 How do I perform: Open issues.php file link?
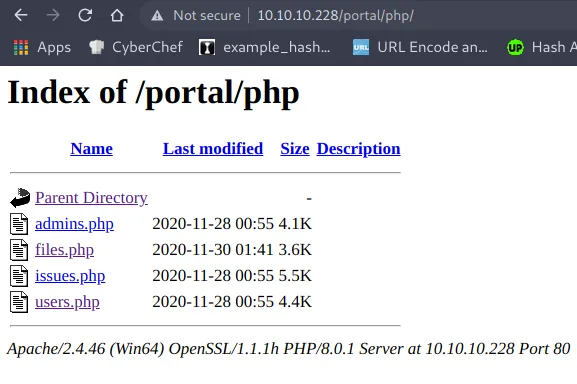coord(70,276)
